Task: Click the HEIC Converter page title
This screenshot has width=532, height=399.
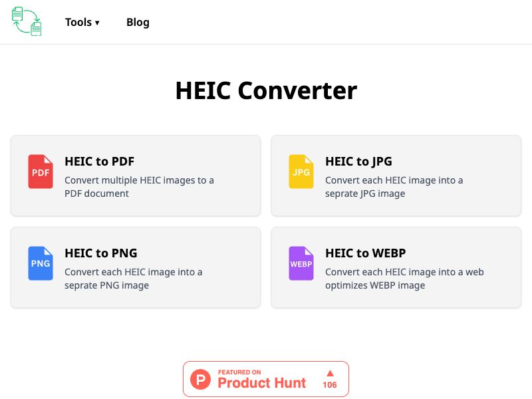Action: (265, 90)
